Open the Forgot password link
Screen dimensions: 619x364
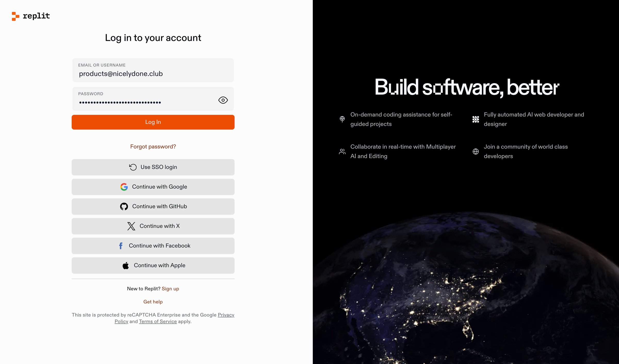pyautogui.click(x=153, y=147)
